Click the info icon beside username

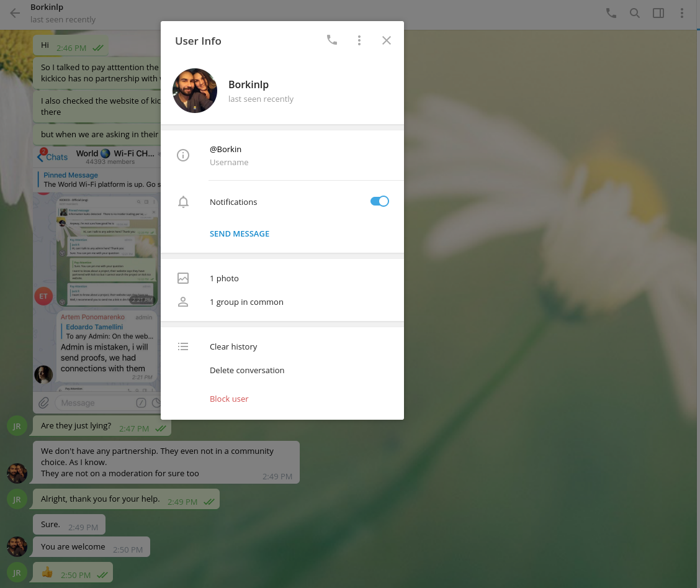point(183,155)
